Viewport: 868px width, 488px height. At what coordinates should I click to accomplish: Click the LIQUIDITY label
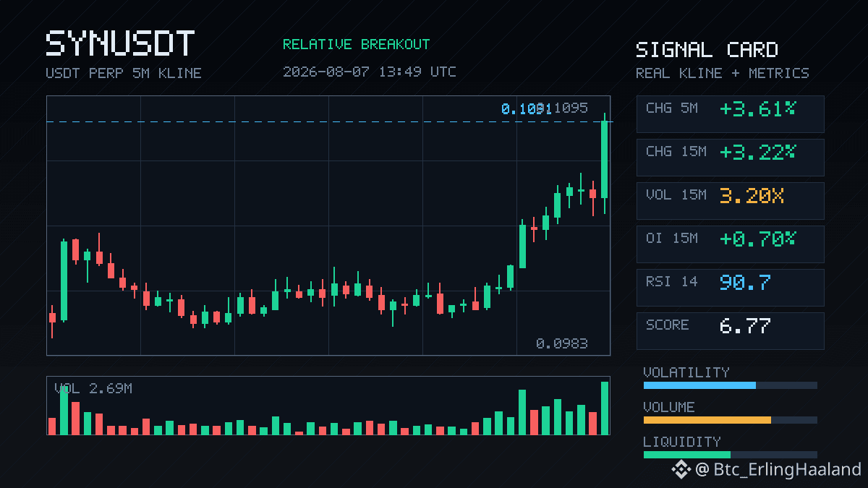click(x=682, y=442)
